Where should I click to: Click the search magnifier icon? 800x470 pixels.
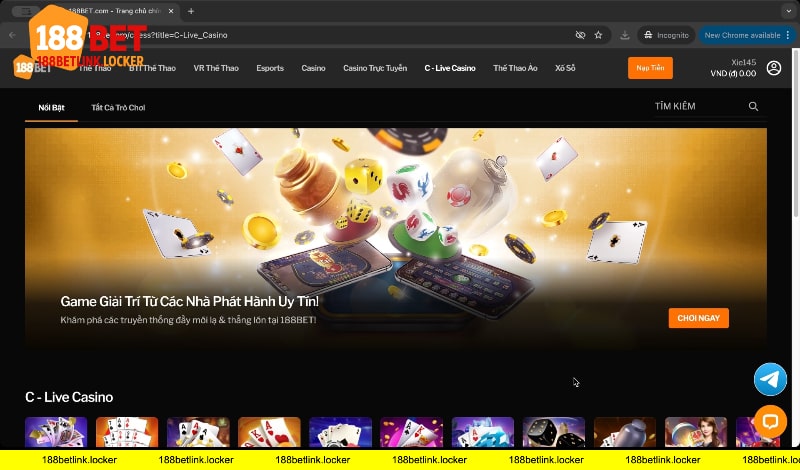pos(753,106)
